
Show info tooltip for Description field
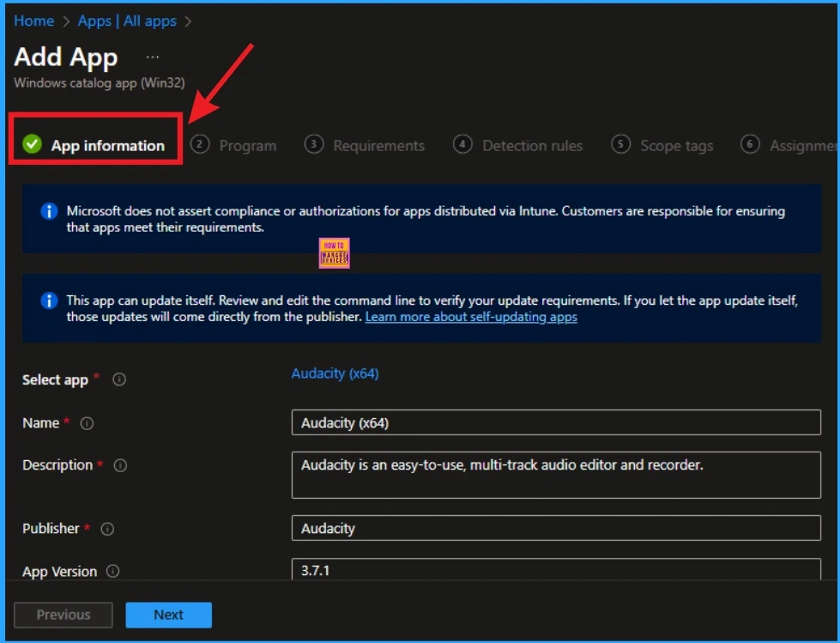[x=120, y=465]
